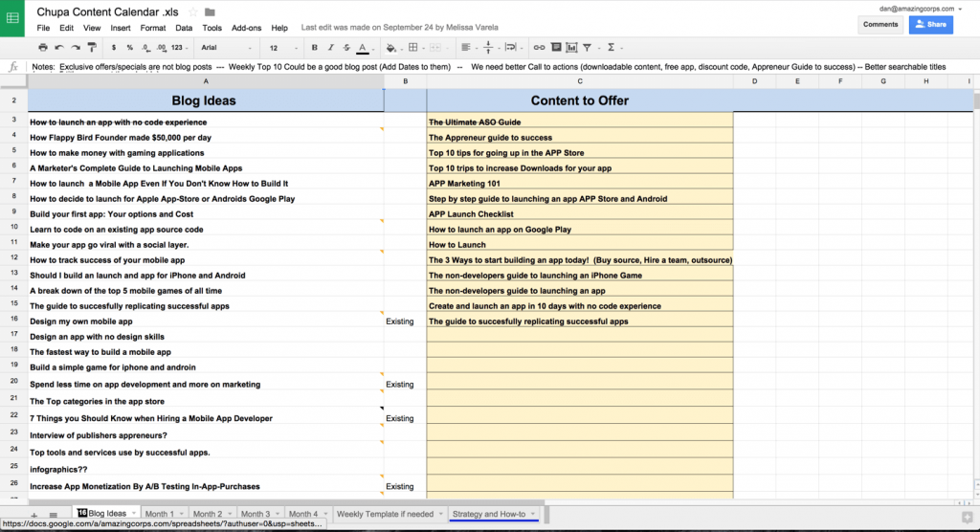Open the functions (sigma) menu
The image size is (980, 532).
pos(613,48)
